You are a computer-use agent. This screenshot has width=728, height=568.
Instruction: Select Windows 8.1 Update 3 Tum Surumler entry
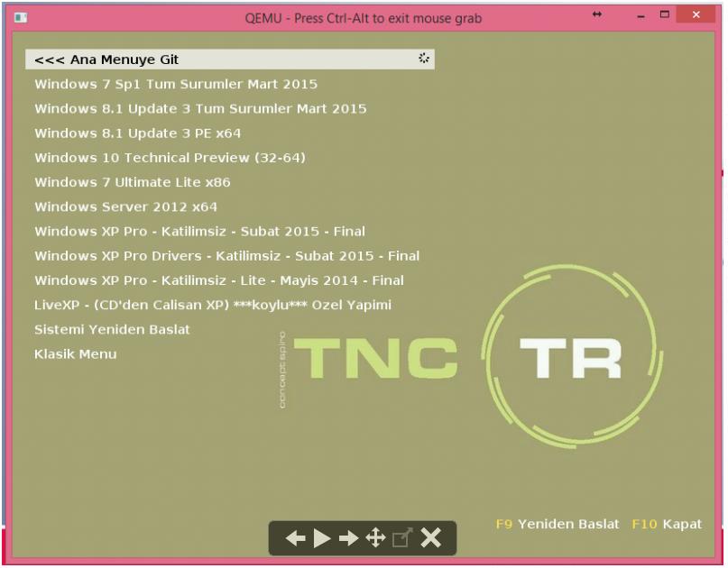point(200,108)
